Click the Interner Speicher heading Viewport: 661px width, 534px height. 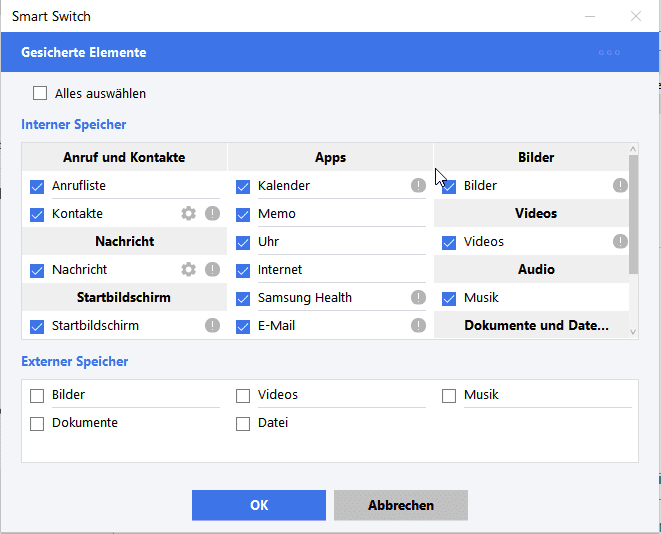click(x=74, y=124)
